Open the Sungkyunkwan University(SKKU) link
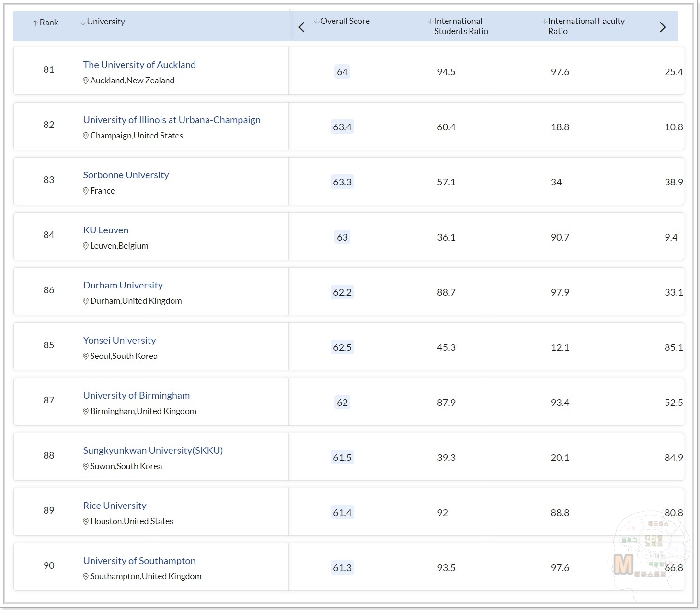This screenshot has width=700, height=610. (x=153, y=450)
